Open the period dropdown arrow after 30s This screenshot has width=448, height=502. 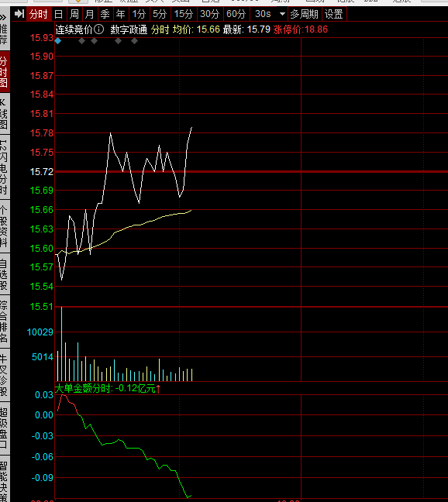[x=282, y=14]
